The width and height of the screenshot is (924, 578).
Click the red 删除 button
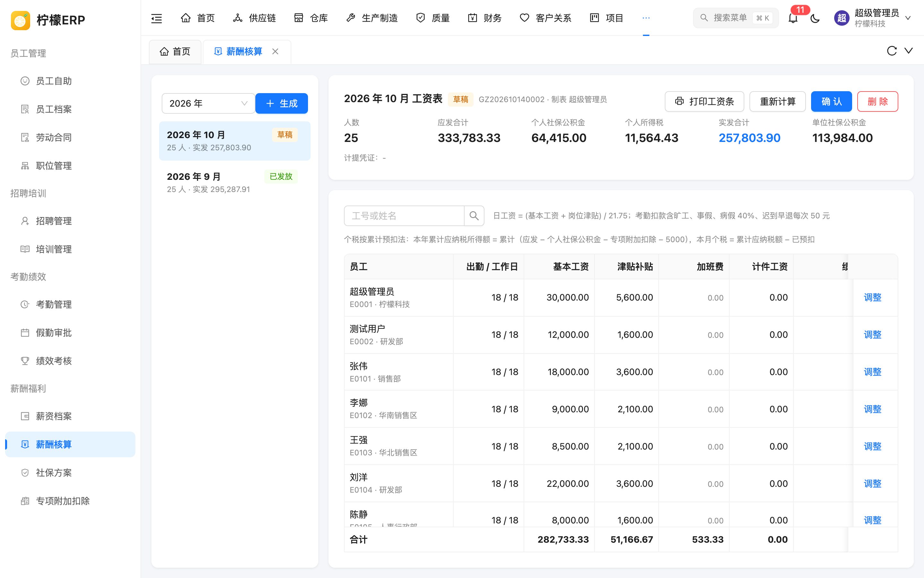point(877,101)
